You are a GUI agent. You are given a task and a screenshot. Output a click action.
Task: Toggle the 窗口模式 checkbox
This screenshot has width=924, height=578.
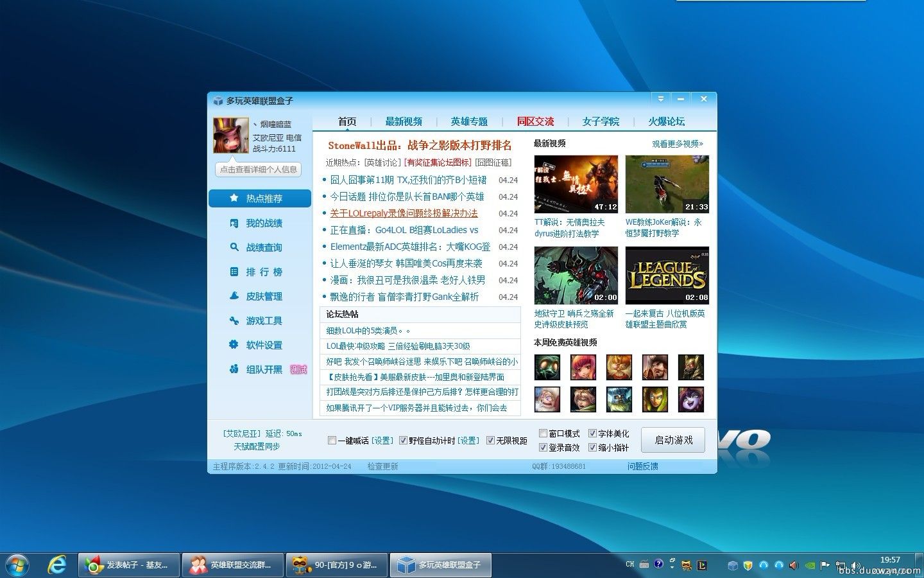click(x=543, y=433)
